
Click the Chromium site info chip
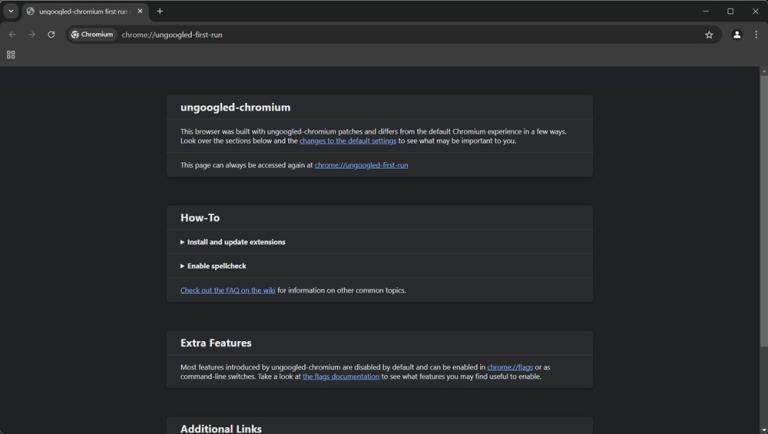coord(93,35)
